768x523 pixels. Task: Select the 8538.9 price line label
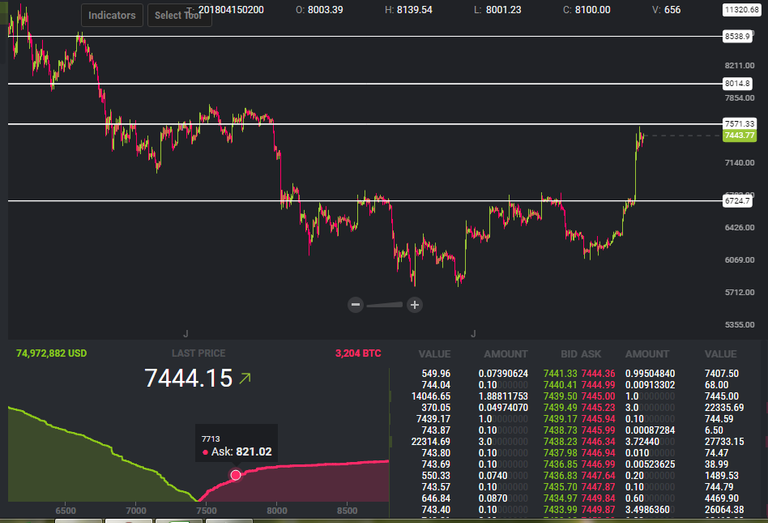pyautogui.click(x=737, y=36)
